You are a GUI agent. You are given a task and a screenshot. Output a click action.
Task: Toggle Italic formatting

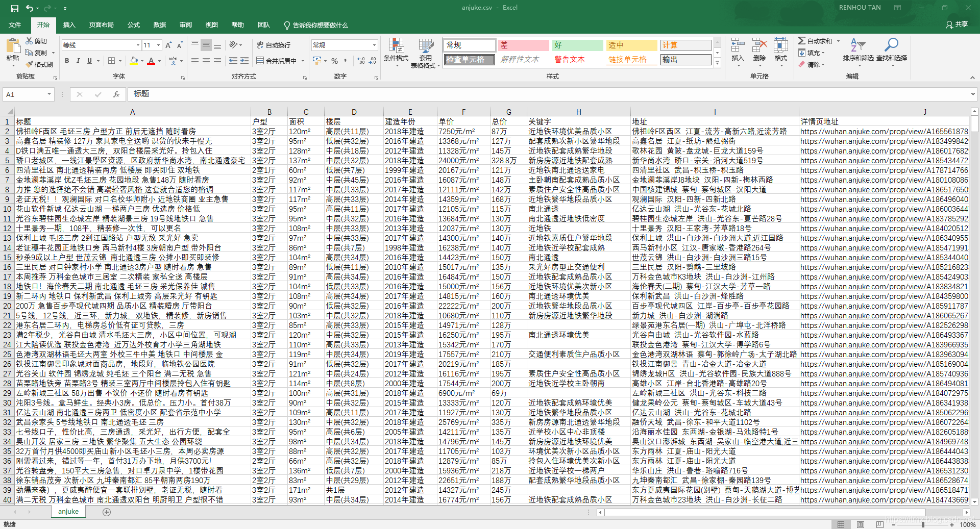[78, 61]
